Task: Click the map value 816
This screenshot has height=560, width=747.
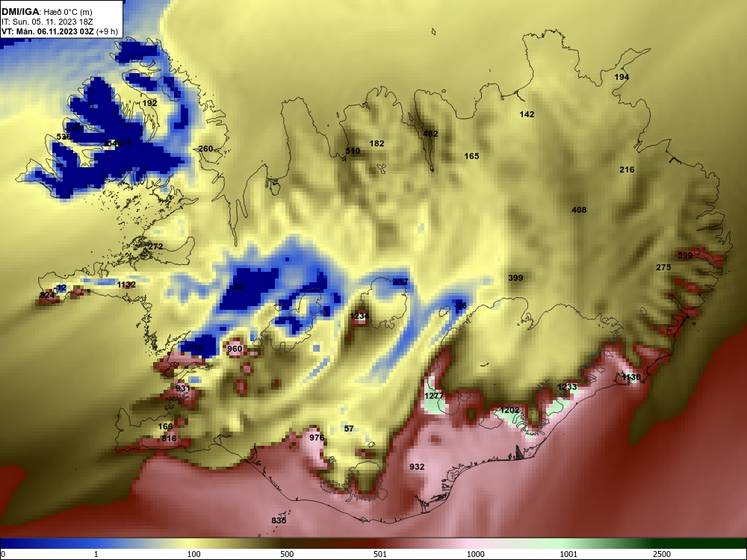Action: (x=169, y=438)
